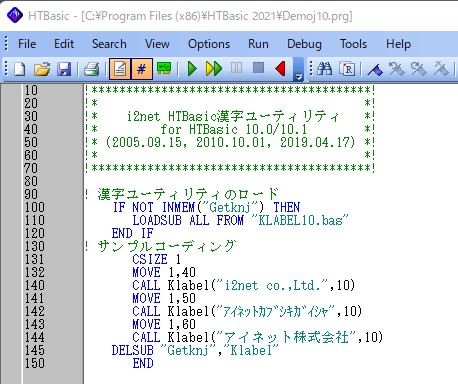458x384 pixels.
Task: Click the final END statement on line 150
Action: pos(143,363)
